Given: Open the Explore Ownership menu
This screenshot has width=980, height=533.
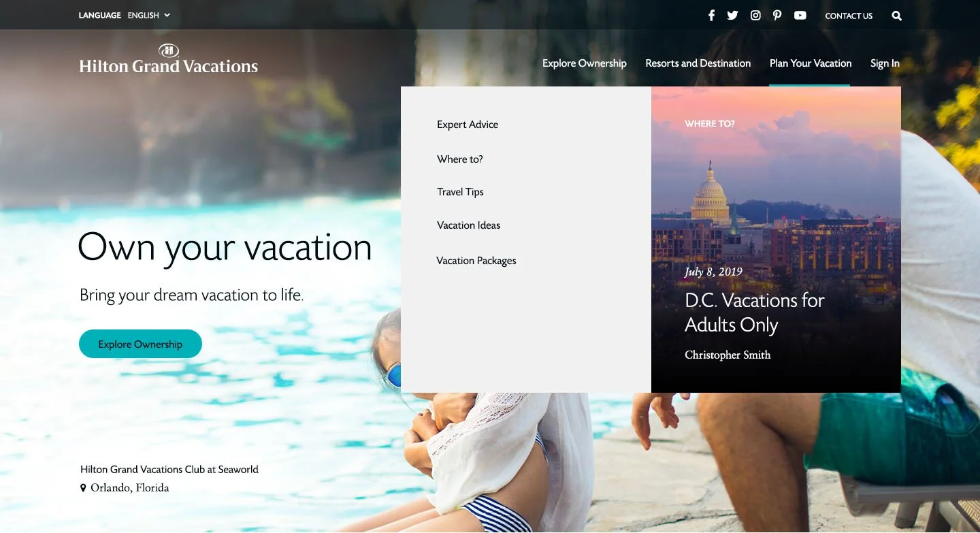Looking at the screenshot, I should (x=585, y=63).
